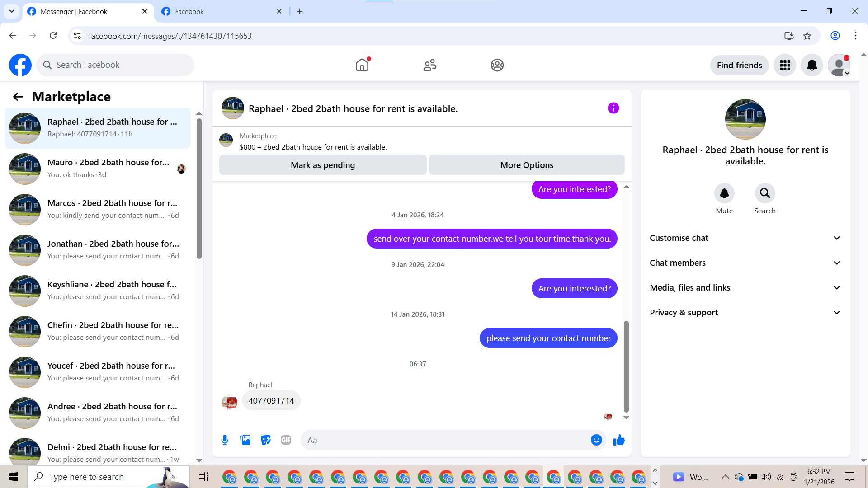
Task: Open the sticker picker icon
Action: tap(266, 440)
